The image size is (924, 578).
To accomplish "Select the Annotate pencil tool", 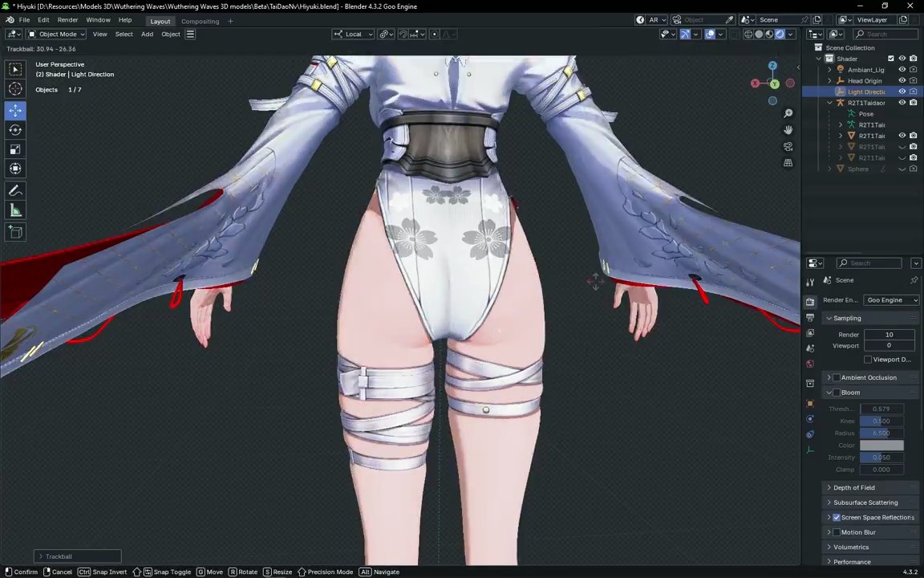I will tap(15, 190).
